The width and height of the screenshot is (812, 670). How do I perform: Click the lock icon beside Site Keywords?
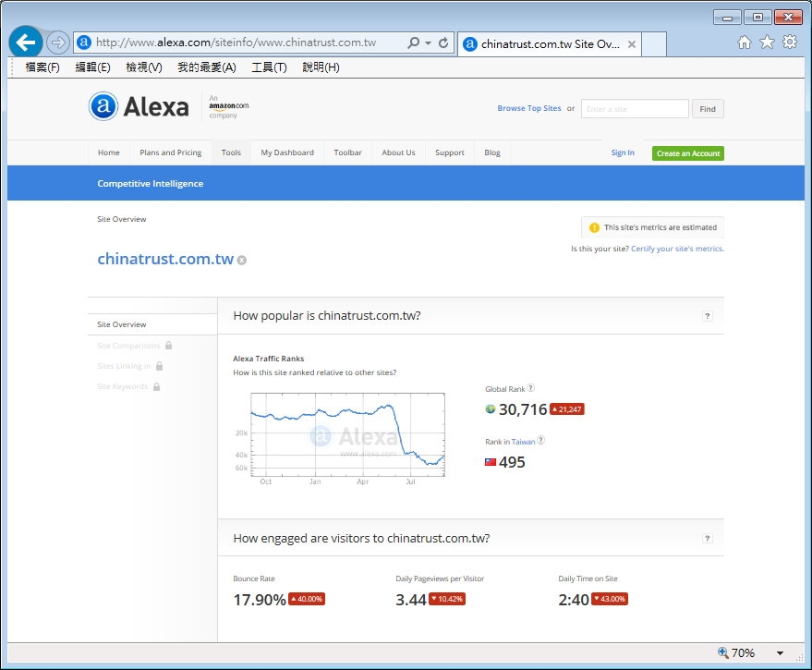pos(156,386)
